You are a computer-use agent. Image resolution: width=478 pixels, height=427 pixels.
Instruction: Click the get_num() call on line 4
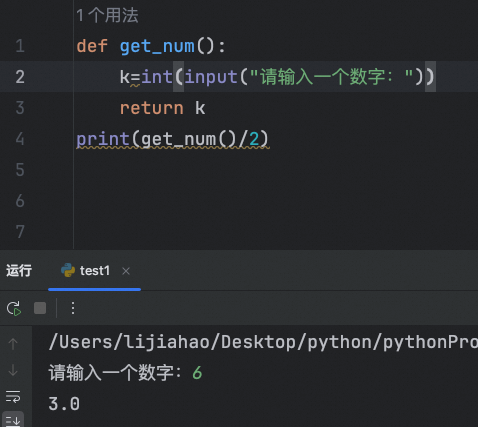click(x=189, y=139)
